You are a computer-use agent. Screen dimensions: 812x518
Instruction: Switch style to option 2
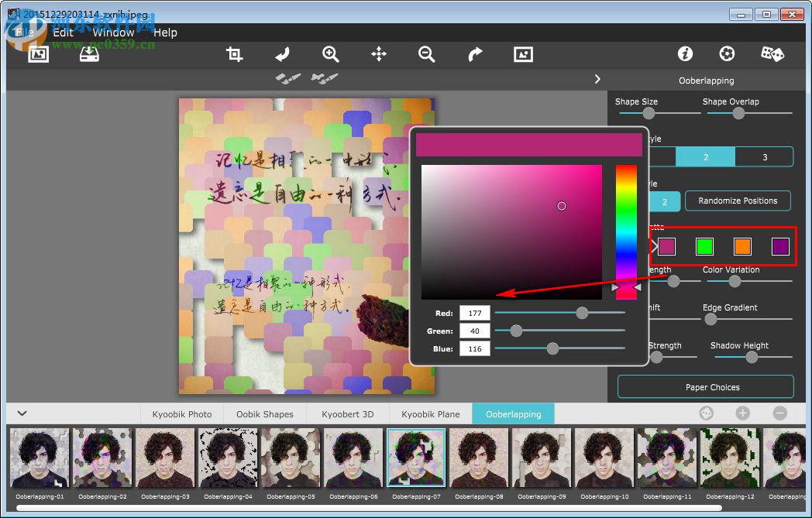705,156
